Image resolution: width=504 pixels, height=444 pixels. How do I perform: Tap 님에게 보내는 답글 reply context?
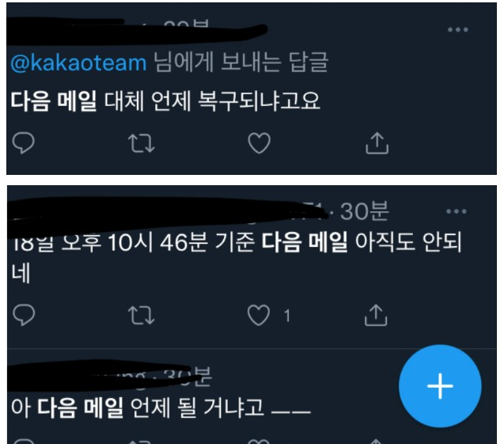pos(241,63)
